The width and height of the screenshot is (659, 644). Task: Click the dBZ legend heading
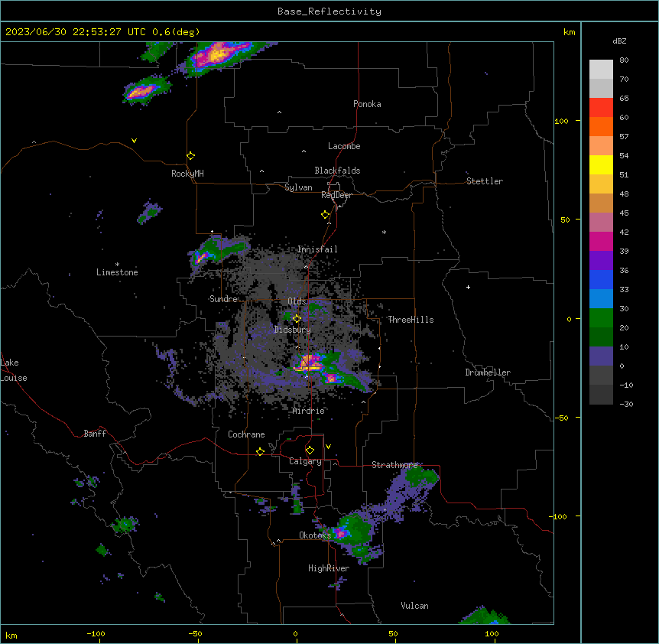pos(619,41)
